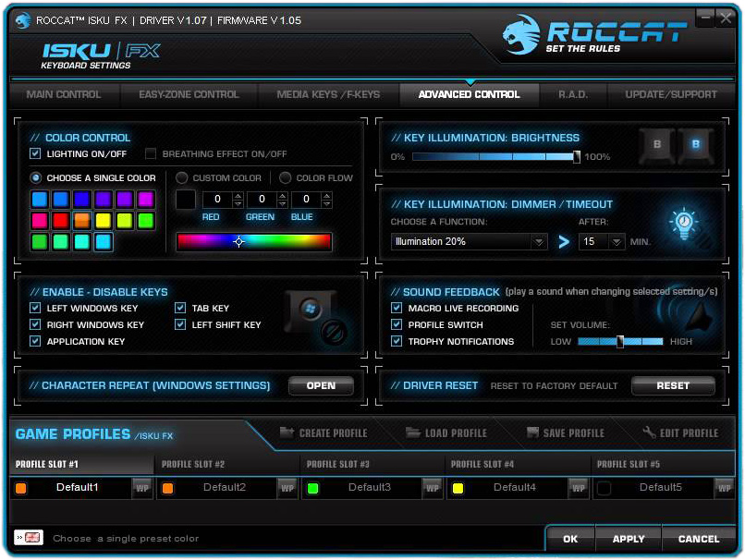
Task: Click the UK flag language icon
Action: click(x=28, y=538)
